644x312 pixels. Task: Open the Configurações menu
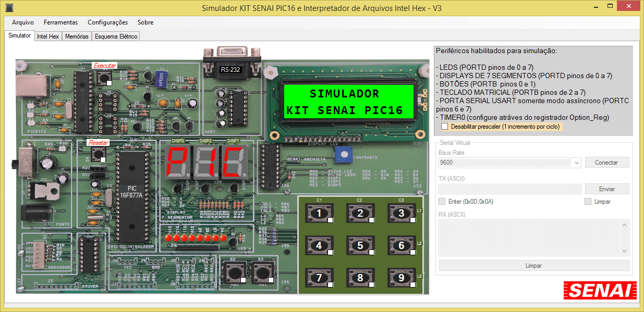(x=107, y=22)
